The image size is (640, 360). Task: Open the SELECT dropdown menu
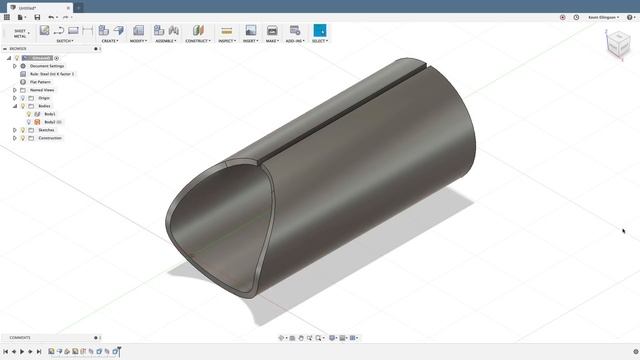click(320, 41)
